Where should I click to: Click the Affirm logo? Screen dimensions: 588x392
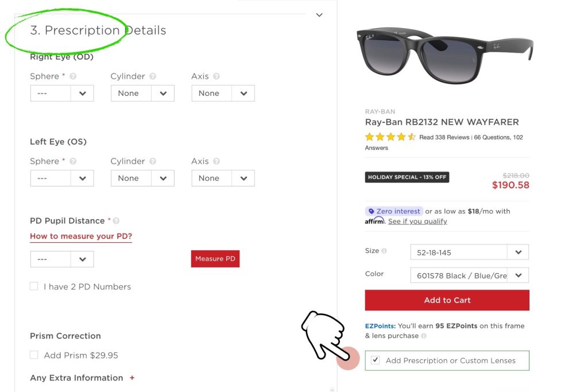374,220
